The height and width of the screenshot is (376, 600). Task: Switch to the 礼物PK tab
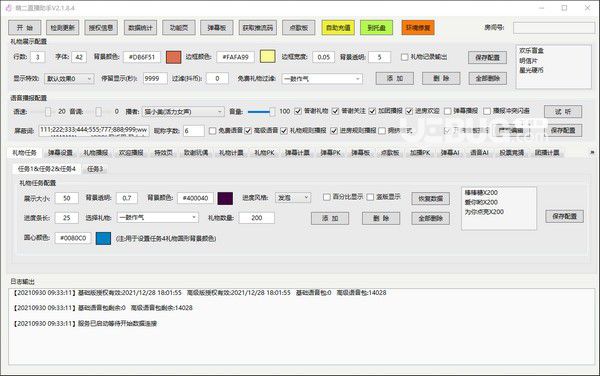(x=264, y=153)
